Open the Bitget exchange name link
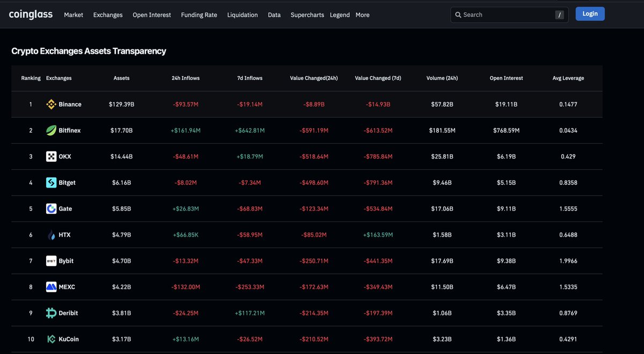Image resolution: width=644 pixels, height=354 pixels. (x=67, y=183)
